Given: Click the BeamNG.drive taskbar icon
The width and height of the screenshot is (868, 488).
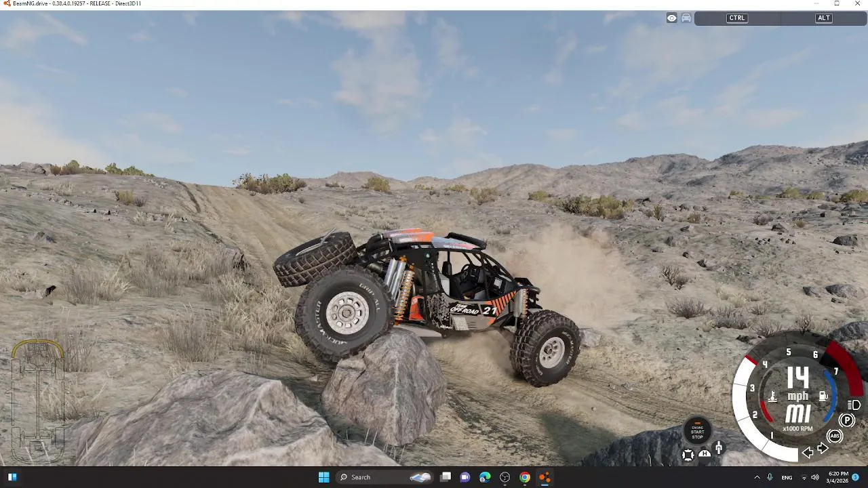Looking at the screenshot, I should click(x=545, y=477).
